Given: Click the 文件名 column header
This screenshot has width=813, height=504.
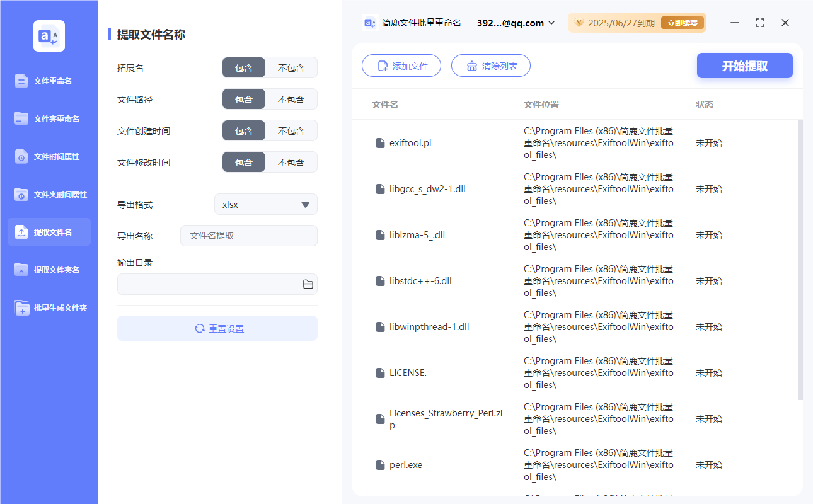Looking at the screenshot, I should [x=385, y=105].
